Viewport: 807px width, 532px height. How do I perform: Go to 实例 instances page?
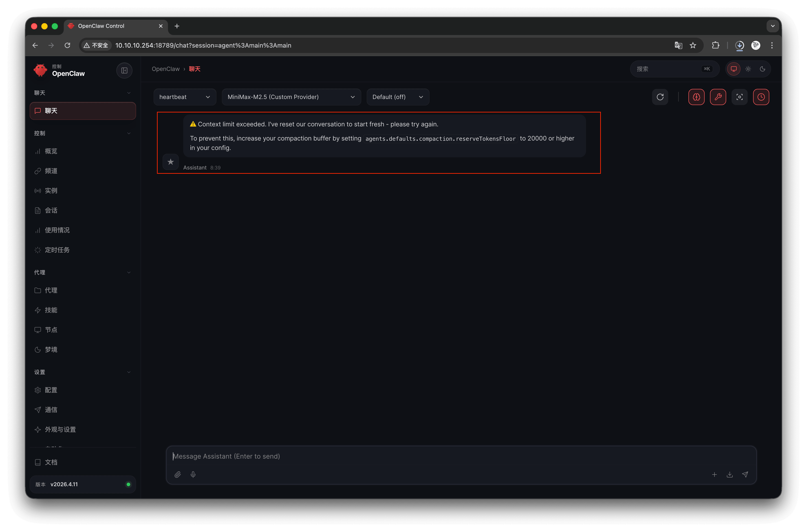coord(82,191)
